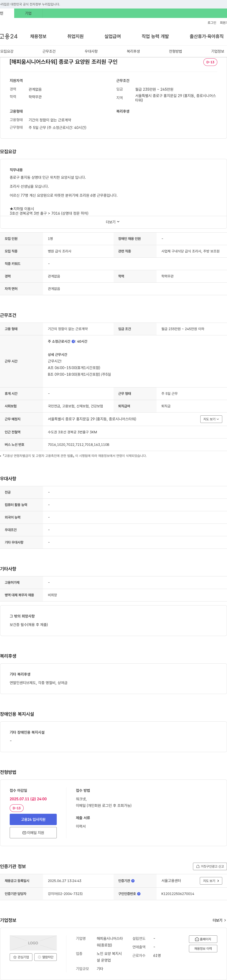Click the 고용24 입사지원 apply button
227x980 pixels.
click(x=33, y=819)
